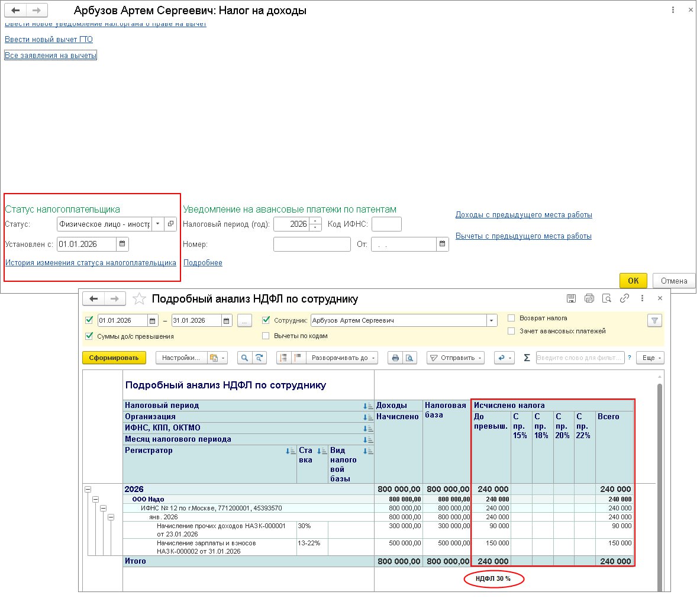Viewport: 700px width, 598px height.
Task: Click the sum sigma icon
Action: (527, 358)
